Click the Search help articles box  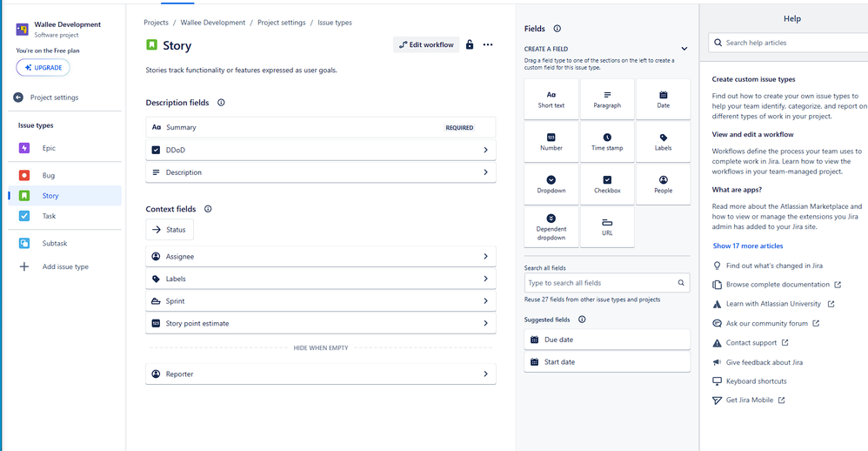point(788,43)
